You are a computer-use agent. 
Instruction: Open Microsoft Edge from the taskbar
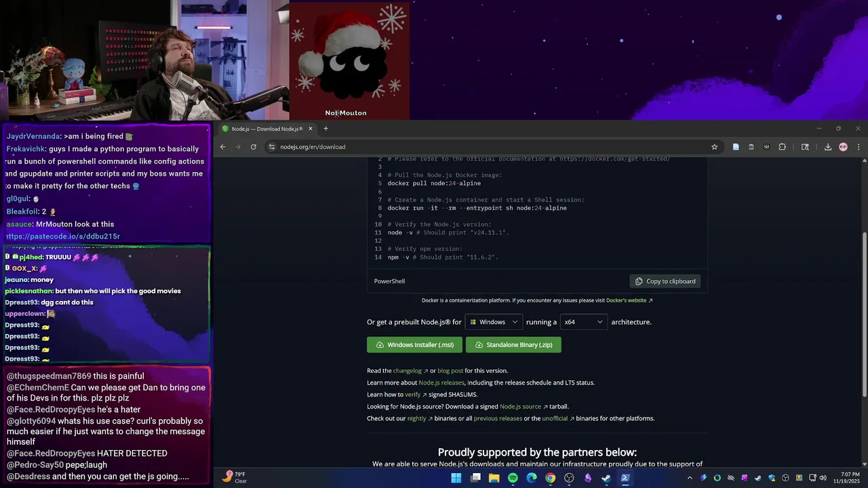[532, 478]
